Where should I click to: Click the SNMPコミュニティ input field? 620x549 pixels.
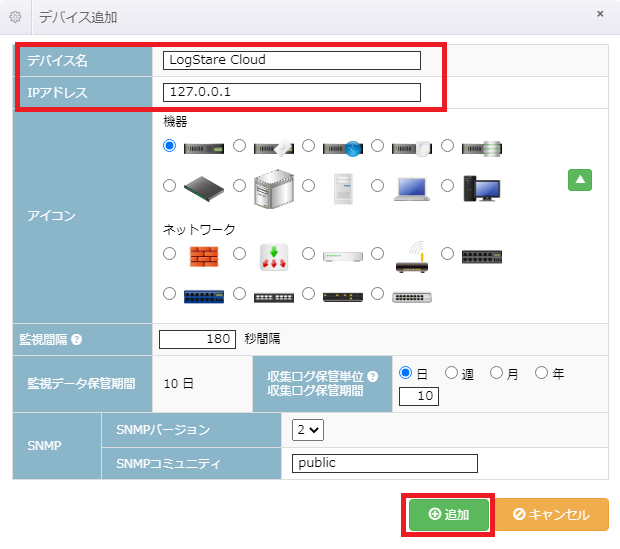pyautogui.click(x=385, y=463)
